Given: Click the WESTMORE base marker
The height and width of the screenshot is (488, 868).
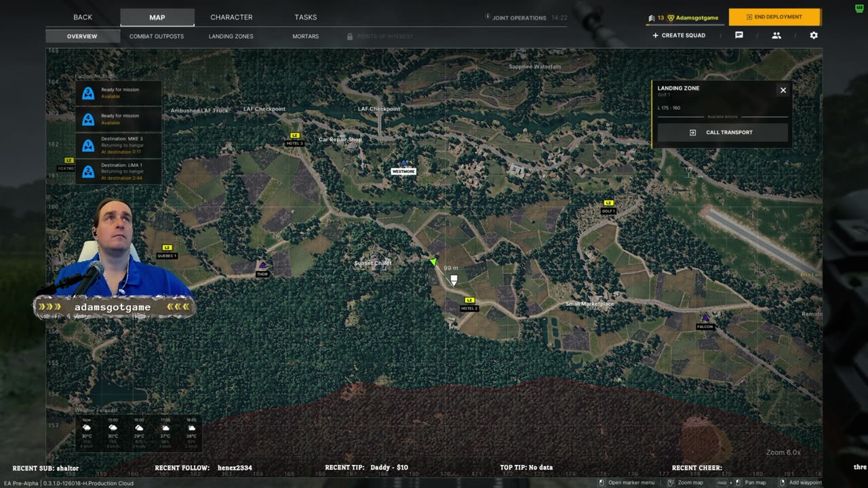Looking at the screenshot, I should coord(403,167).
